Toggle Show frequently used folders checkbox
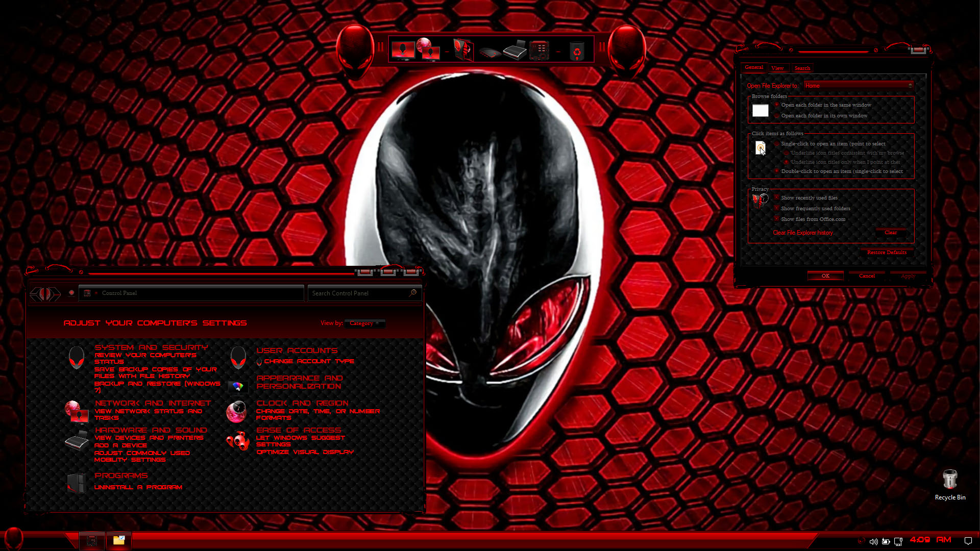 (x=776, y=208)
